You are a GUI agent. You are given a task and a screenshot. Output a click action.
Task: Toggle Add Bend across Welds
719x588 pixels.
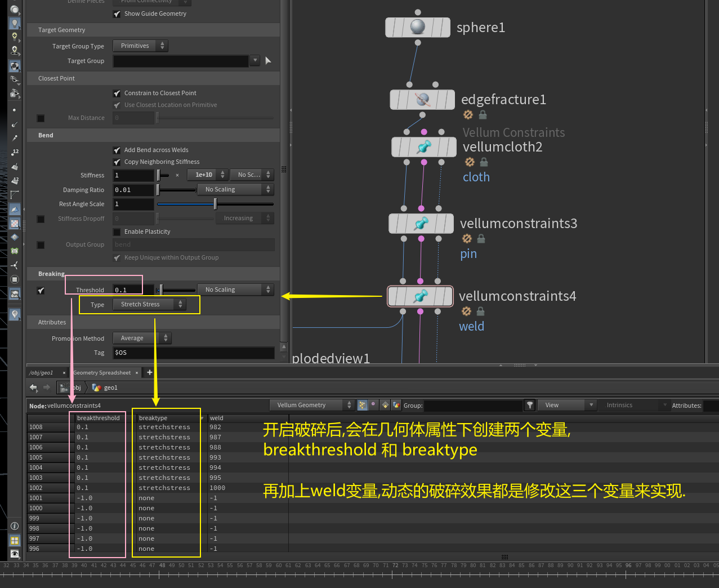click(117, 150)
